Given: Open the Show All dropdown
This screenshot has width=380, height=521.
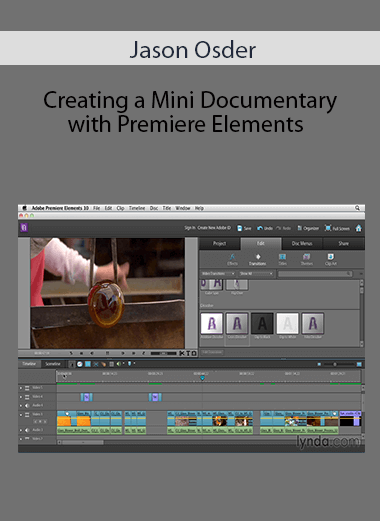Looking at the screenshot, I should [256, 274].
